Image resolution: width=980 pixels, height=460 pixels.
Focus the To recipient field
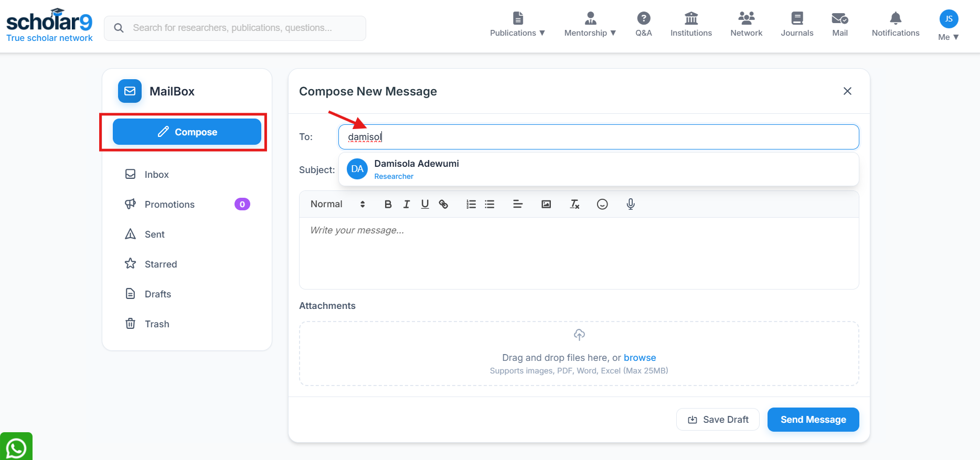coord(599,137)
